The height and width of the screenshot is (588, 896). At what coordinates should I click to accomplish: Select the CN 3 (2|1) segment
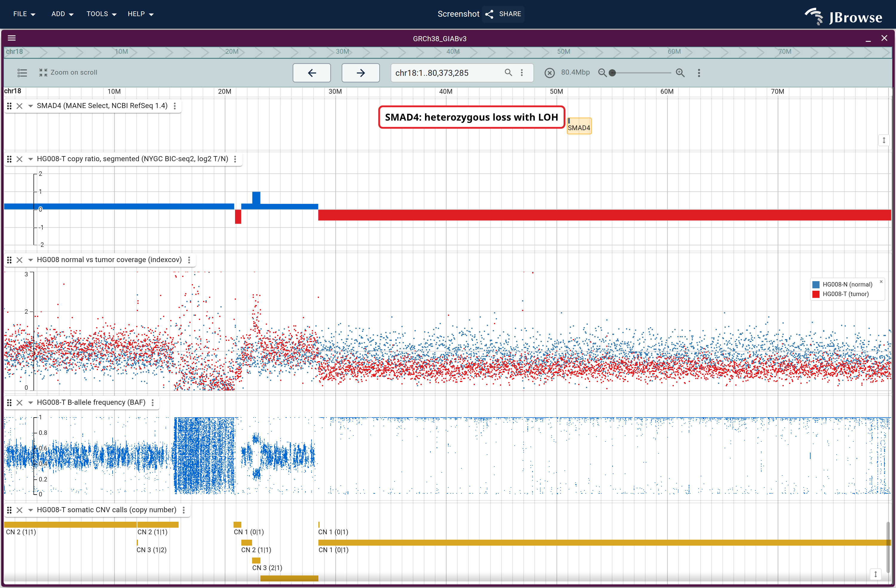click(x=256, y=561)
